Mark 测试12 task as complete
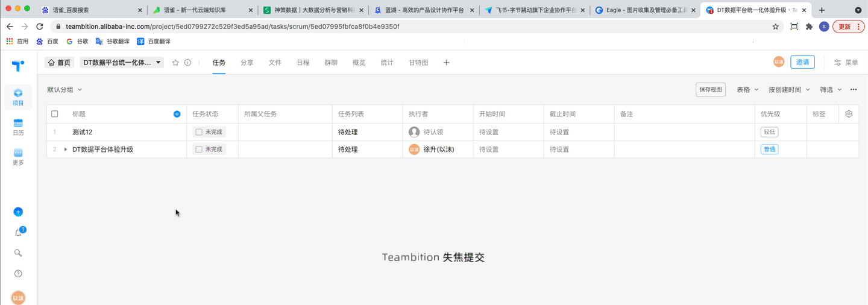This screenshot has height=305, width=868. [x=199, y=132]
